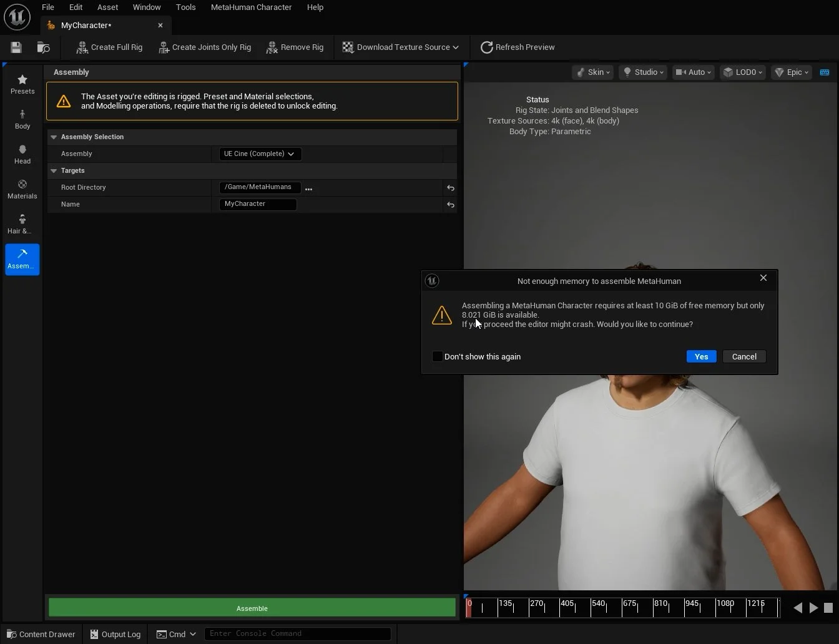Open the Help menu
This screenshot has height=644, width=839.
[315, 7]
